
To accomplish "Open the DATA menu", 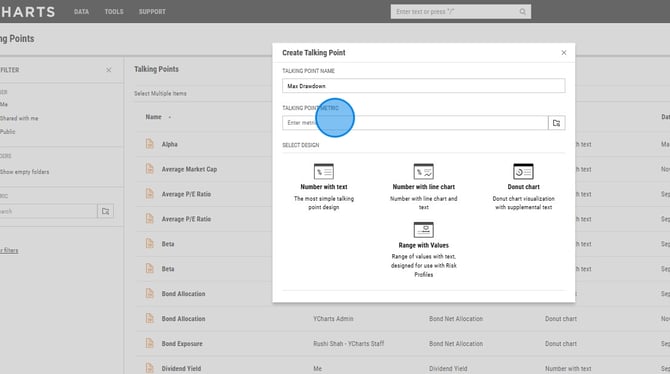I will [x=81, y=12].
